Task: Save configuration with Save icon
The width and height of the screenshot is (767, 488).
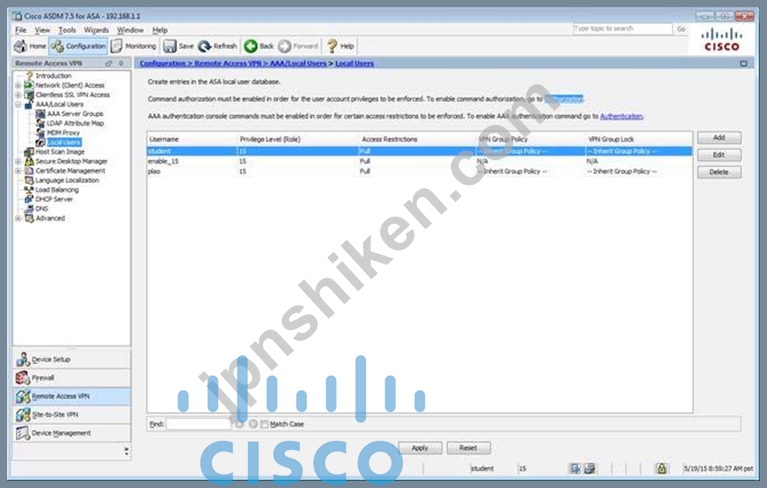Action: (x=178, y=46)
